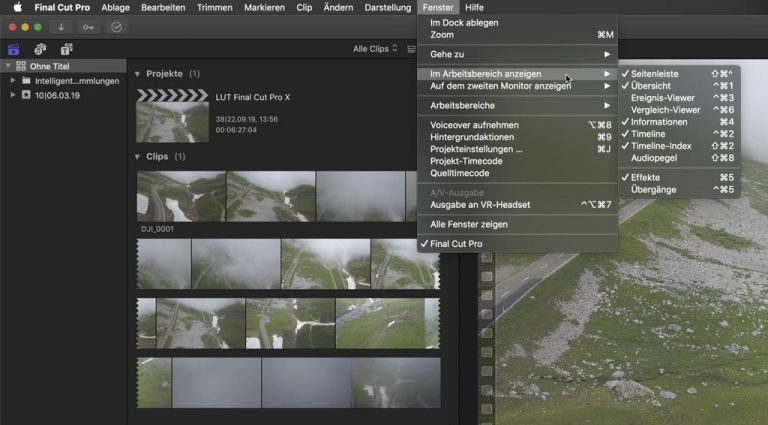Toggle Effekte in the submenu
Viewport: 768px width, 425px height.
tap(679, 177)
